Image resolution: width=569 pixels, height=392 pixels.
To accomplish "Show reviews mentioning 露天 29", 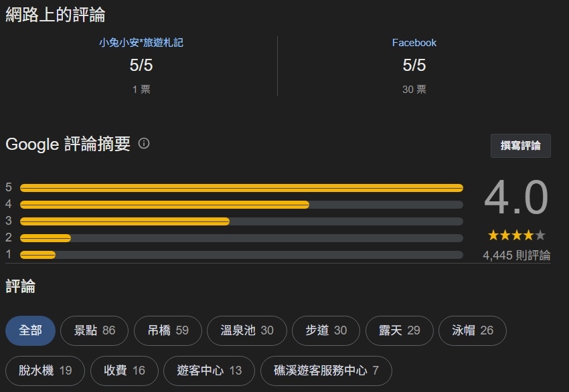I will point(399,330).
